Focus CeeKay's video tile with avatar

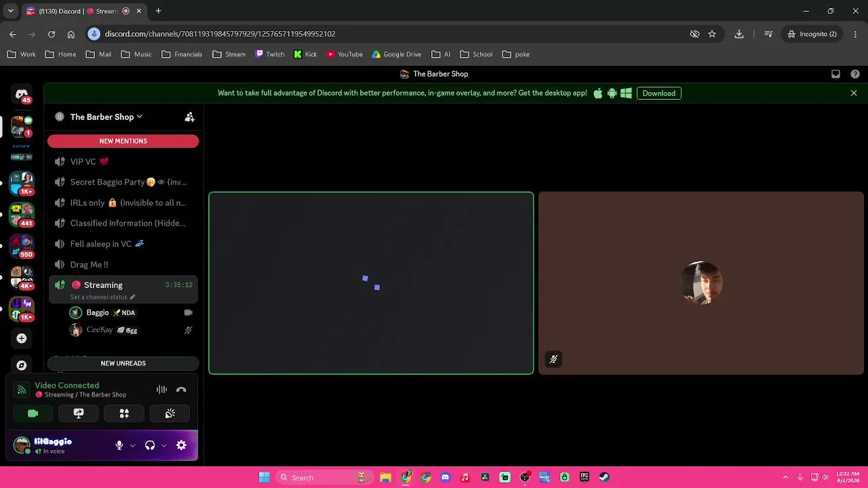(701, 283)
